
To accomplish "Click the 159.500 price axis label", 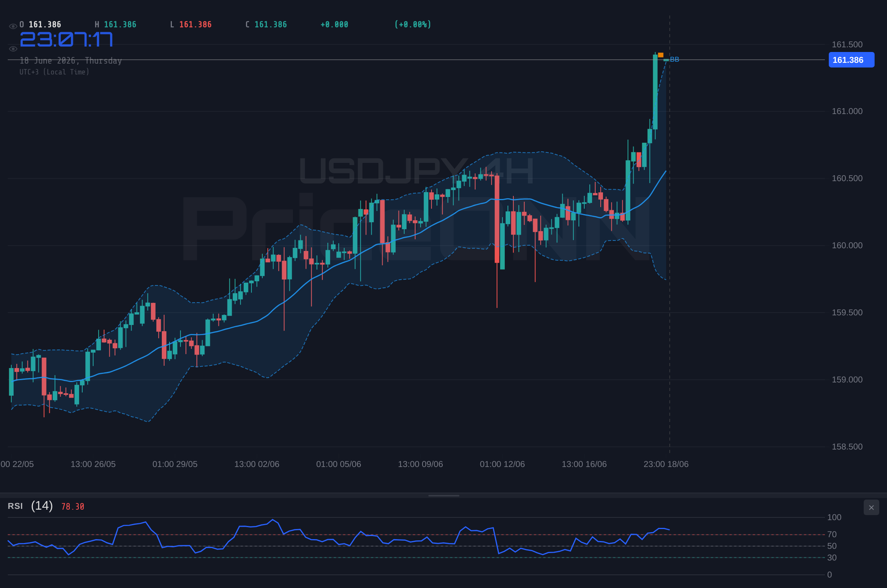I will point(847,313).
